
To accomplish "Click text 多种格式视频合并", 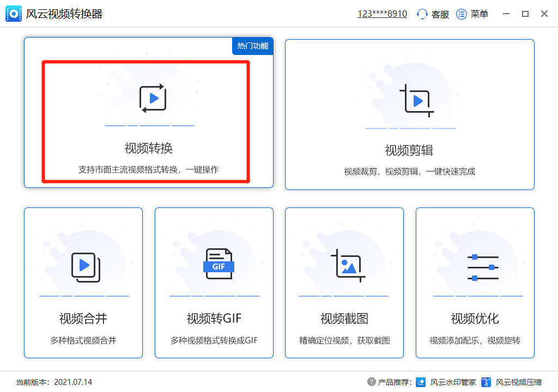I will coord(83,340).
